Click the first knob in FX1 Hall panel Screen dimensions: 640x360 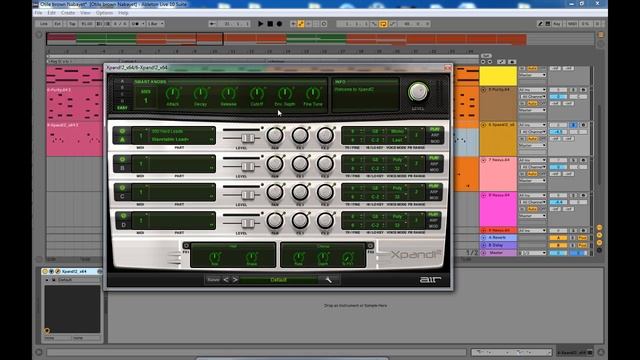coord(215,257)
